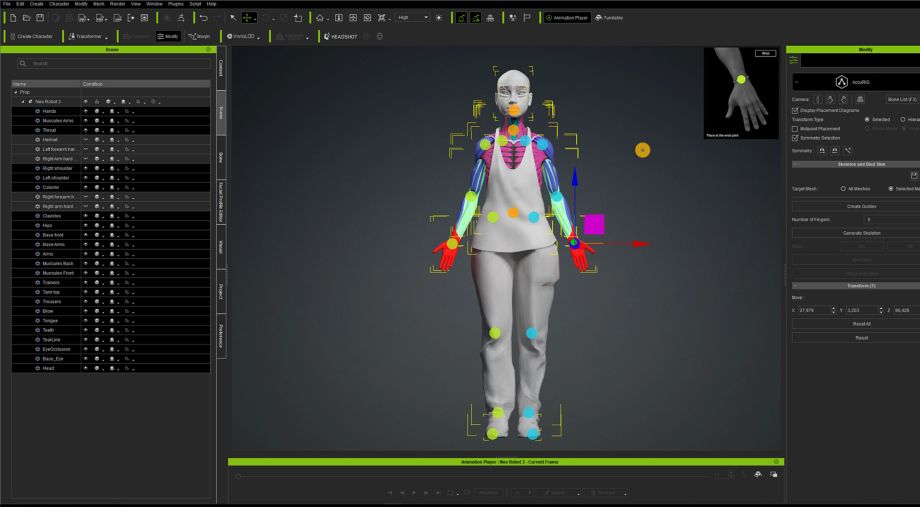This screenshot has height=507, width=920.
Task: Open the Transformer dropdown
Action: click(x=88, y=36)
